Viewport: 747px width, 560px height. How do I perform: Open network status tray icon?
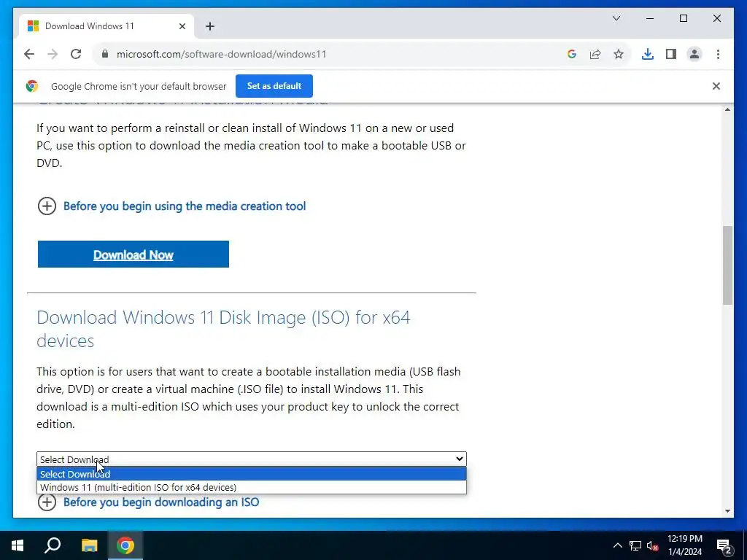click(635, 545)
